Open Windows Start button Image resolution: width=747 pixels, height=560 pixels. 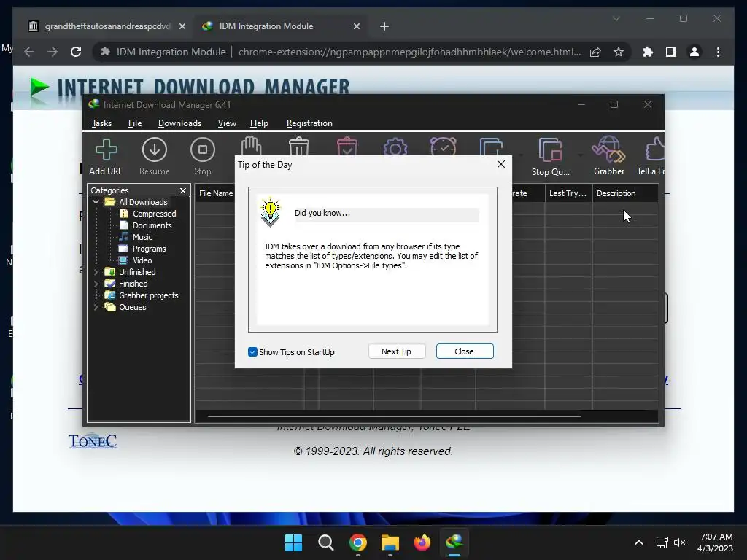293,542
